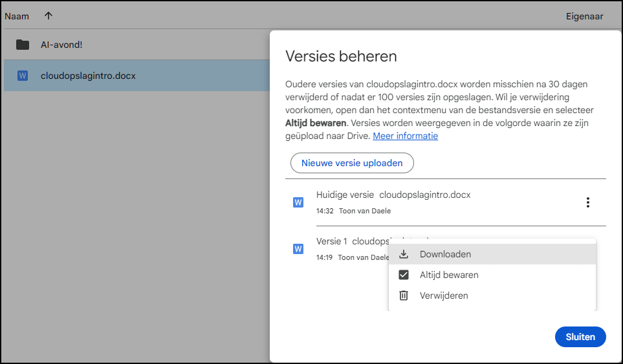Open the three-dot menu for Huidige versie

[587, 202]
